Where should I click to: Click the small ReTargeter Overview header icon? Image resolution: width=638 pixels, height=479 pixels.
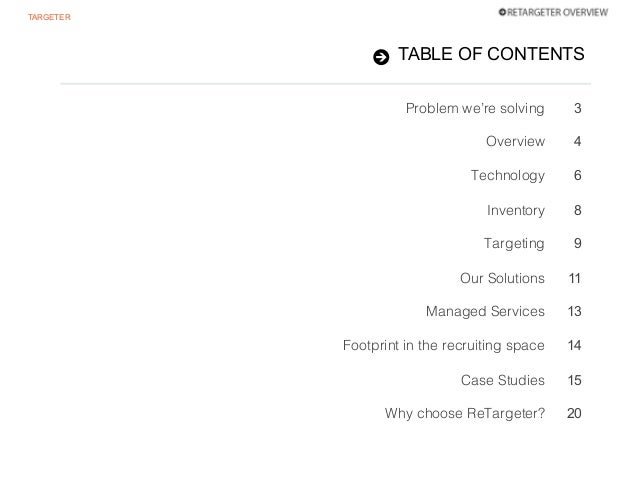[502, 12]
